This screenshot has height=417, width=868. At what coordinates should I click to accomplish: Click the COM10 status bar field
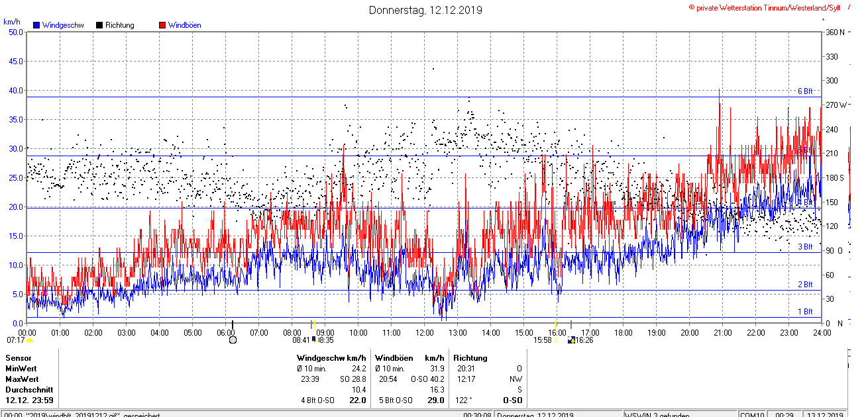click(x=753, y=414)
